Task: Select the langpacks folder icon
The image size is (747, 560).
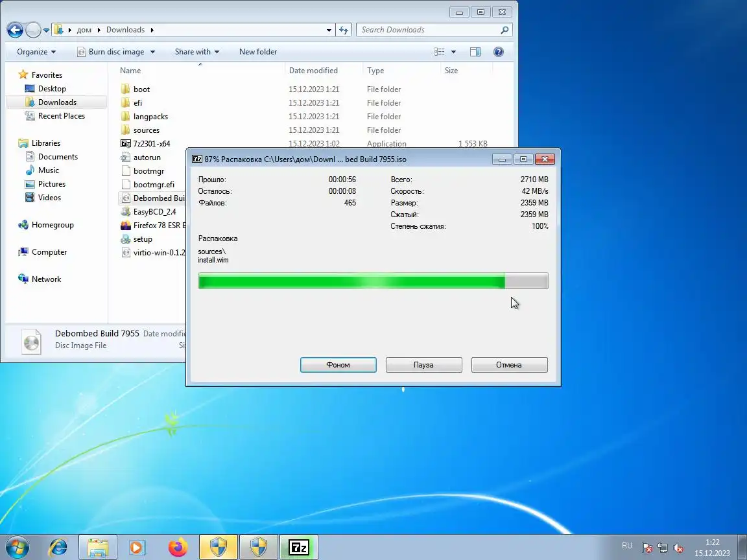Action: [x=126, y=116]
